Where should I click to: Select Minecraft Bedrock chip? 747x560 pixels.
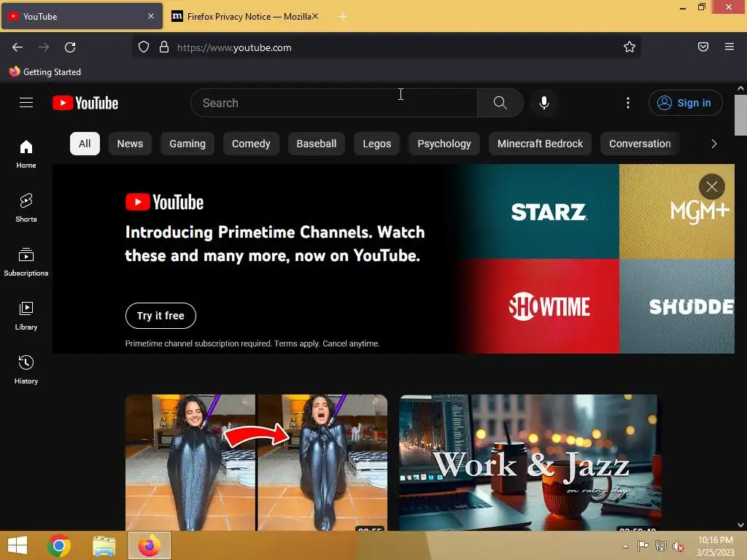pos(541,144)
